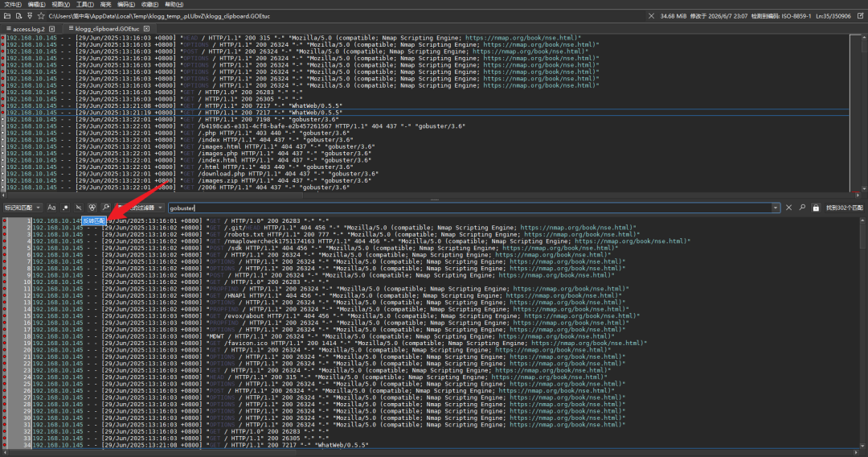The height and width of the screenshot is (457, 868).
Task: Select the /download.php gobuster log line
Action: pos(428,174)
